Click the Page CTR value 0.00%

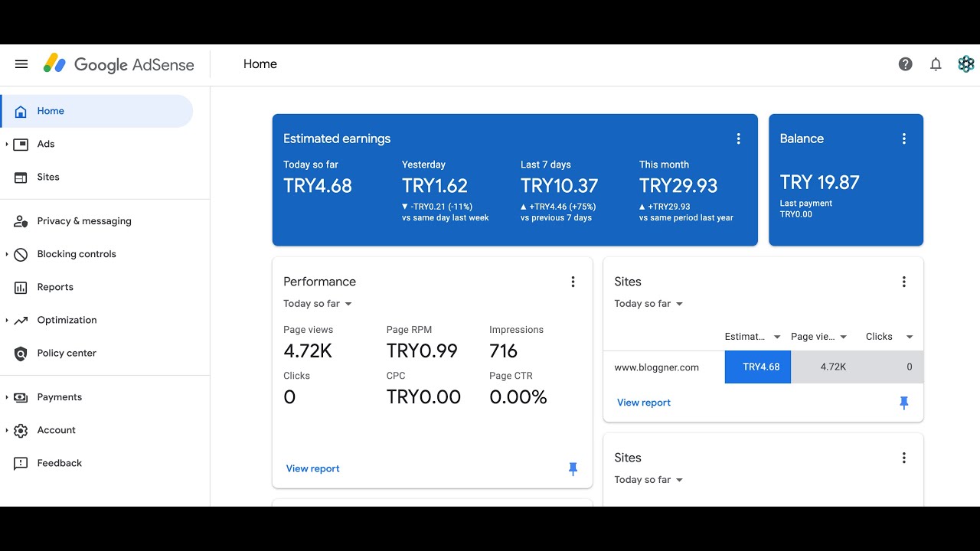pyautogui.click(x=518, y=397)
